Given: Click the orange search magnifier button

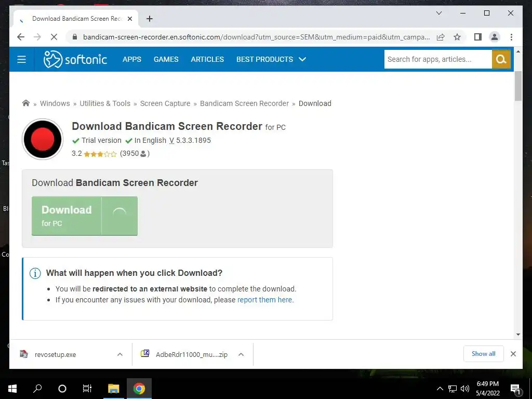Looking at the screenshot, I should pos(501,59).
